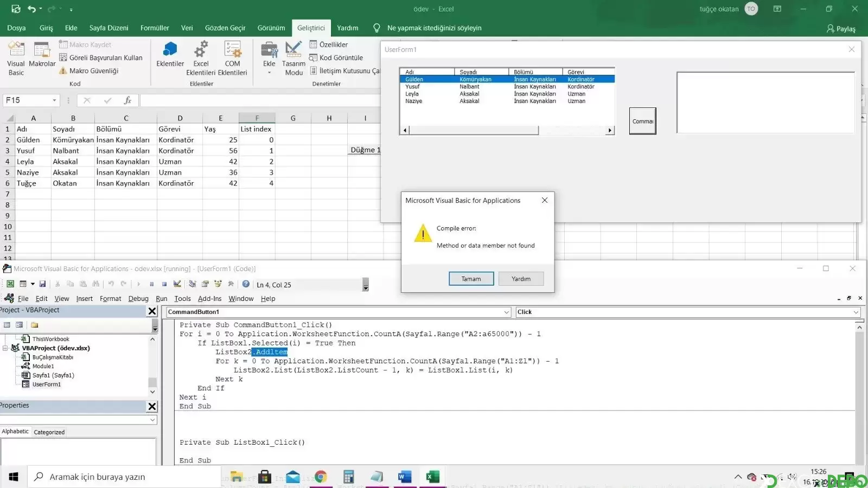Screen dimensions: 868x488
Task: Click Yardım in compile error dialog
Action: [521, 279]
